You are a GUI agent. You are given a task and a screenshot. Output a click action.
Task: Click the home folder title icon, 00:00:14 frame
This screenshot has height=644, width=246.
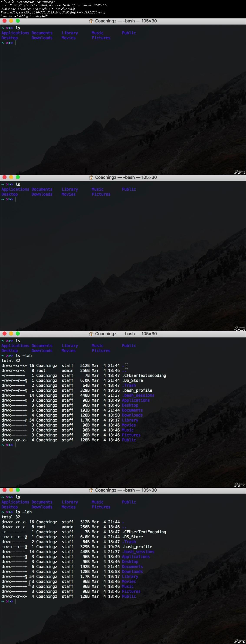tap(91, 21)
